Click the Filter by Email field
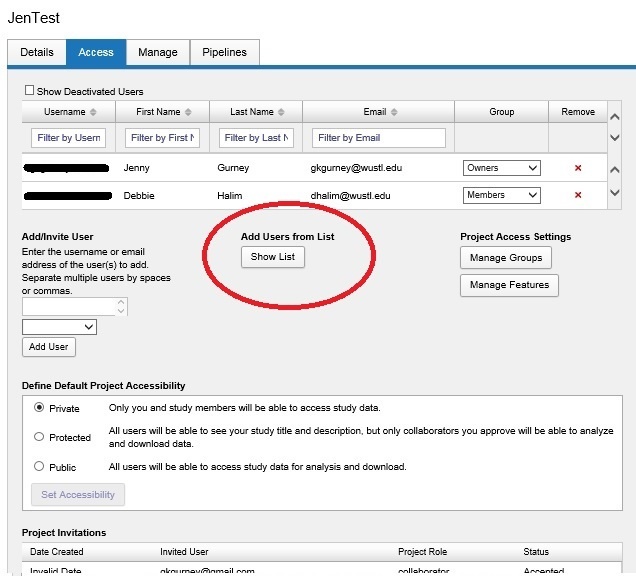This screenshot has width=636, height=576. click(378, 137)
